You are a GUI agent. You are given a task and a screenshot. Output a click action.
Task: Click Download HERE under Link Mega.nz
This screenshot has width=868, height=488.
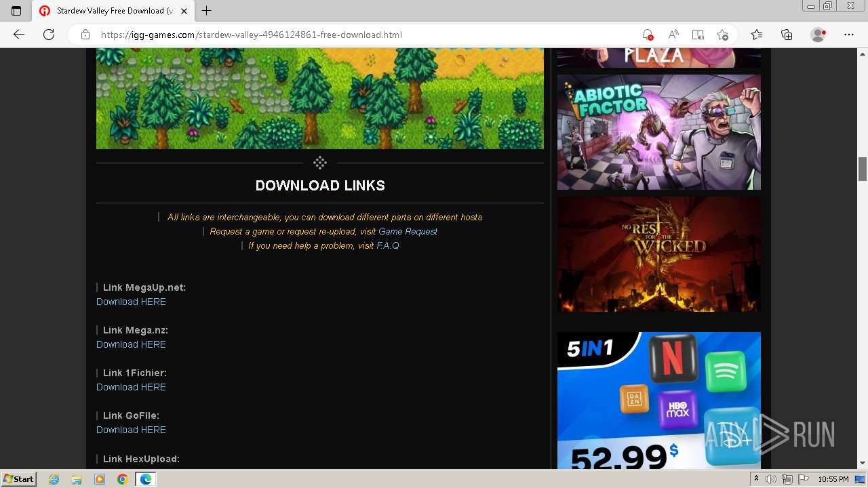point(131,344)
